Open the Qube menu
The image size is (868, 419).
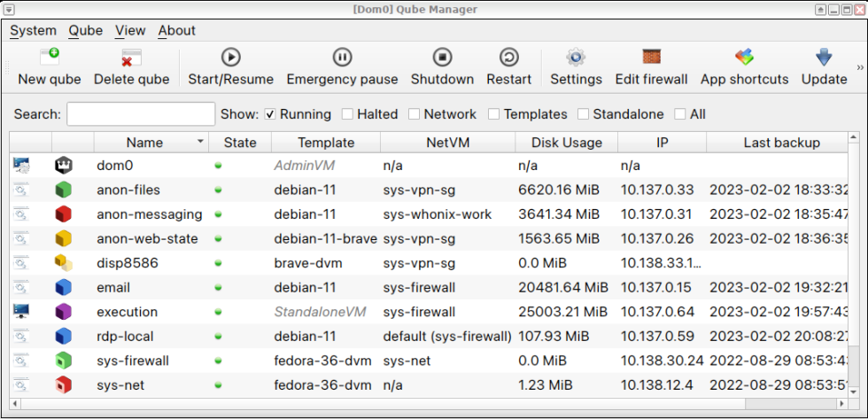click(x=86, y=30)
